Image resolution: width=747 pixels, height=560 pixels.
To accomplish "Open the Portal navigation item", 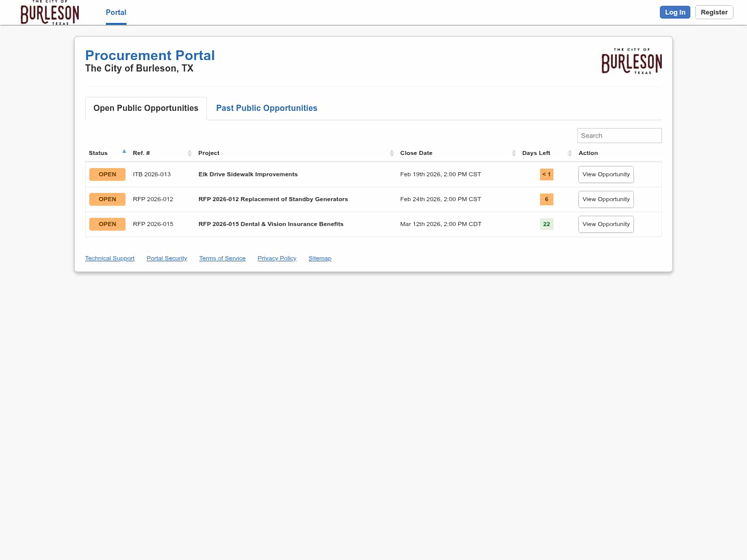I will tap(116, 12).
